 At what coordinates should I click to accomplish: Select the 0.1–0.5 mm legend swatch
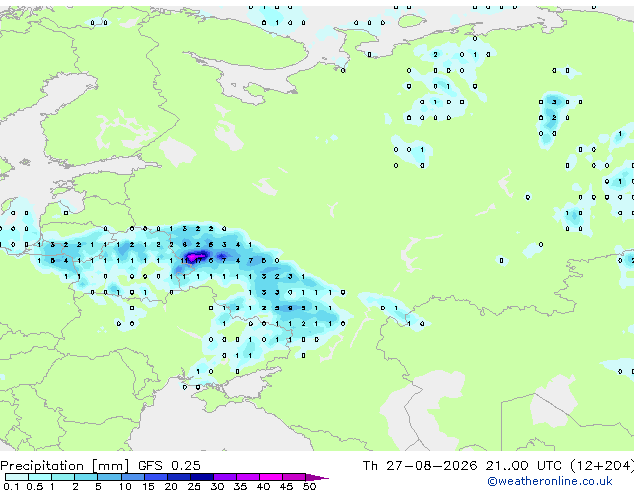(x=17, y=477)
